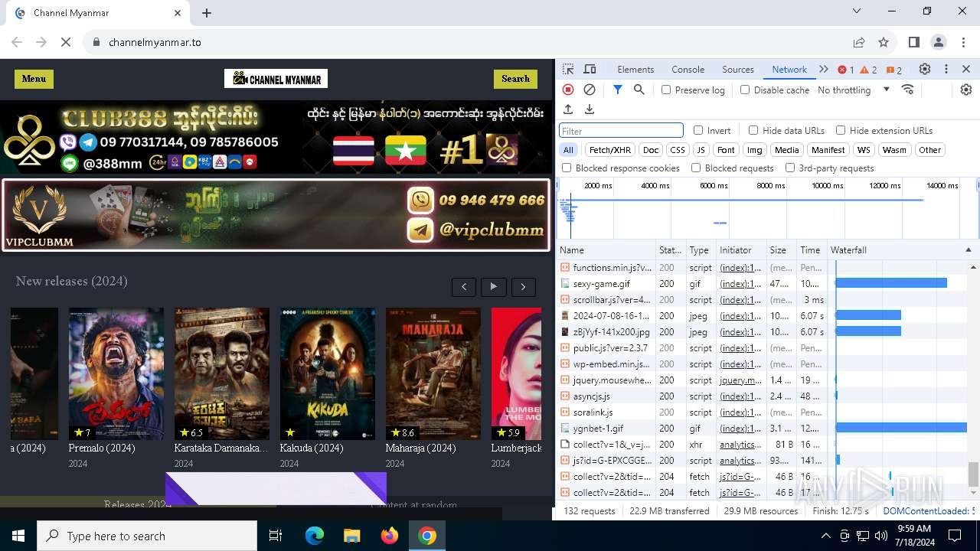
Task: Open the Premalo (2024) poster
Action: (x=116, y=373)
